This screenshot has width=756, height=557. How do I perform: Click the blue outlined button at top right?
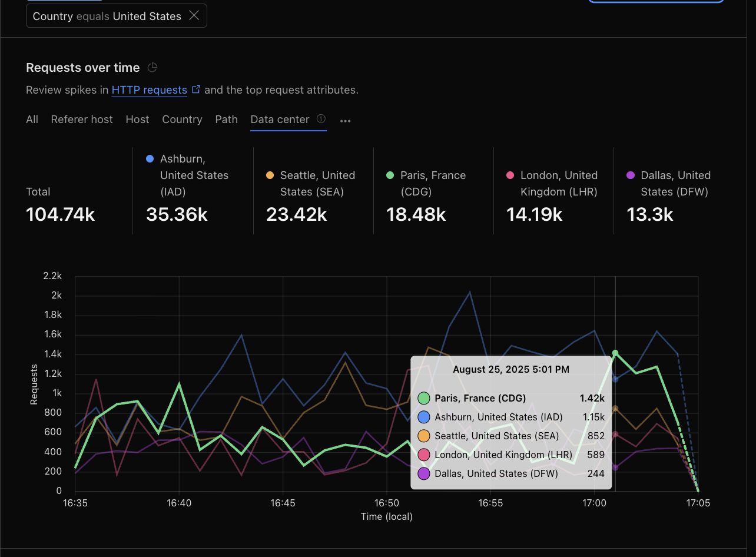coord(656,1)
